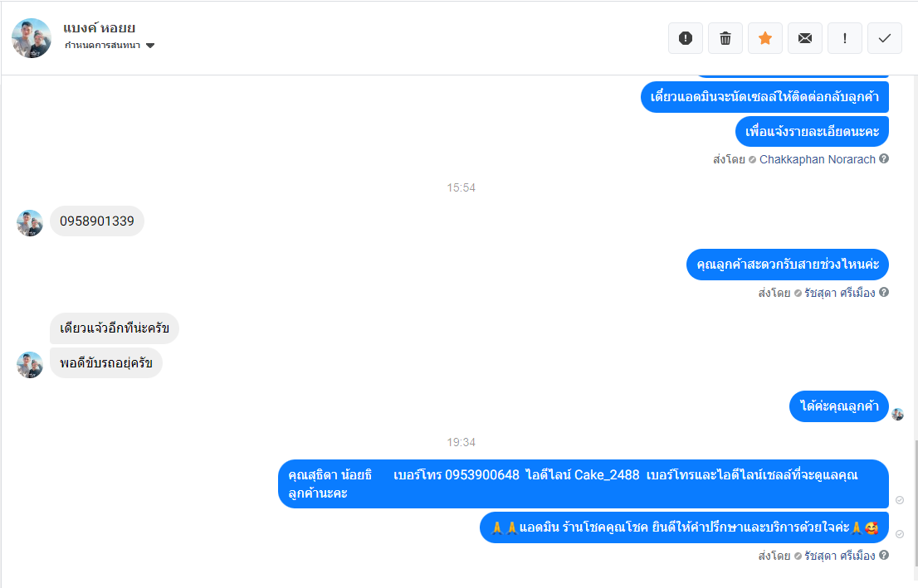Click the seen-by avatar next to ได้ค่ะคุณลูกค้า
918x588 pixels.
(897, 414)
